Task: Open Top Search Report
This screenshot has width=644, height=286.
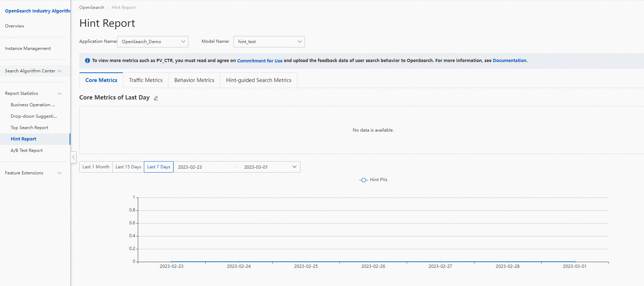Action: click(x=29, y=128)
